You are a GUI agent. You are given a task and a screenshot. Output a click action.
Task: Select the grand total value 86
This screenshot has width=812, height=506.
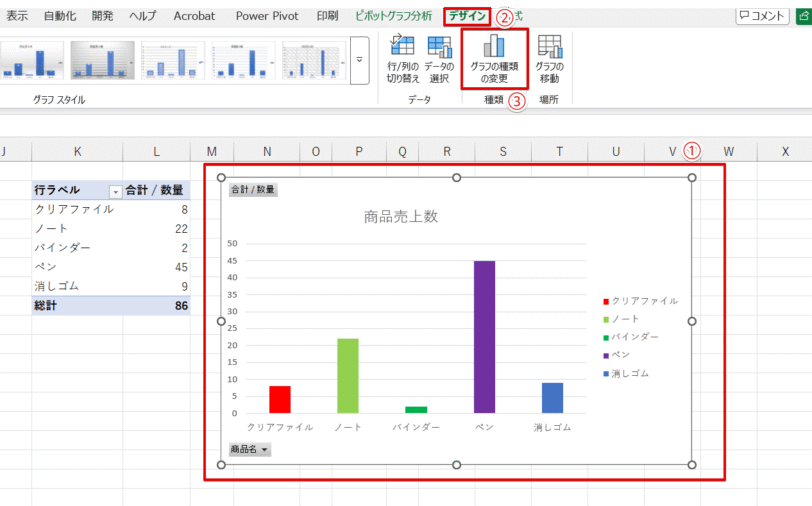pyautogui.click(x=156, y=306)
